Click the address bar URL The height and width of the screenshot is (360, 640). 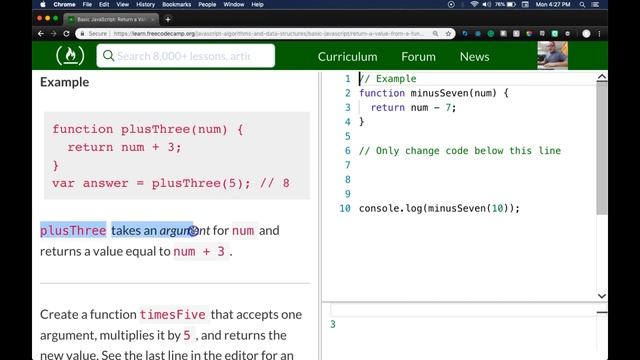pyautogui.click(x=268, y=34)
